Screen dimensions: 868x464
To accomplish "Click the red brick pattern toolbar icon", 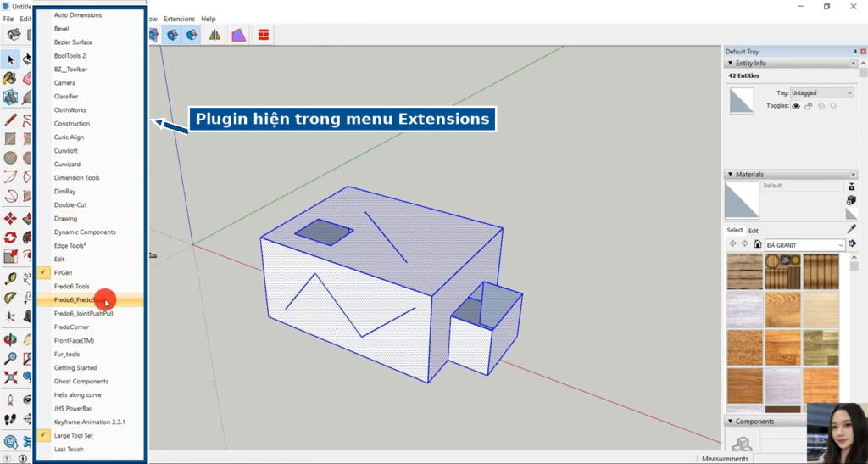I will (264, 35).
